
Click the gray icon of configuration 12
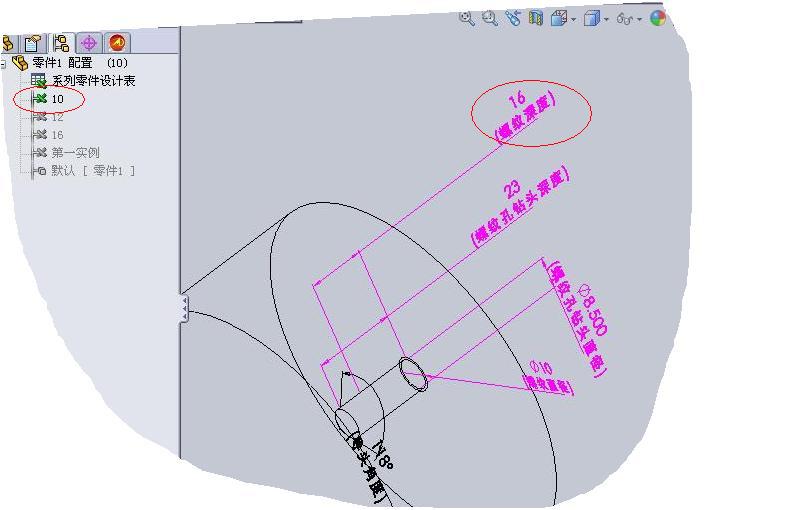click(40, 117)
